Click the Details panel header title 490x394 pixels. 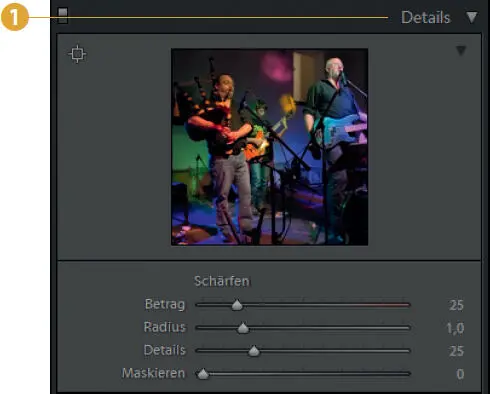(x=425, y=17)
